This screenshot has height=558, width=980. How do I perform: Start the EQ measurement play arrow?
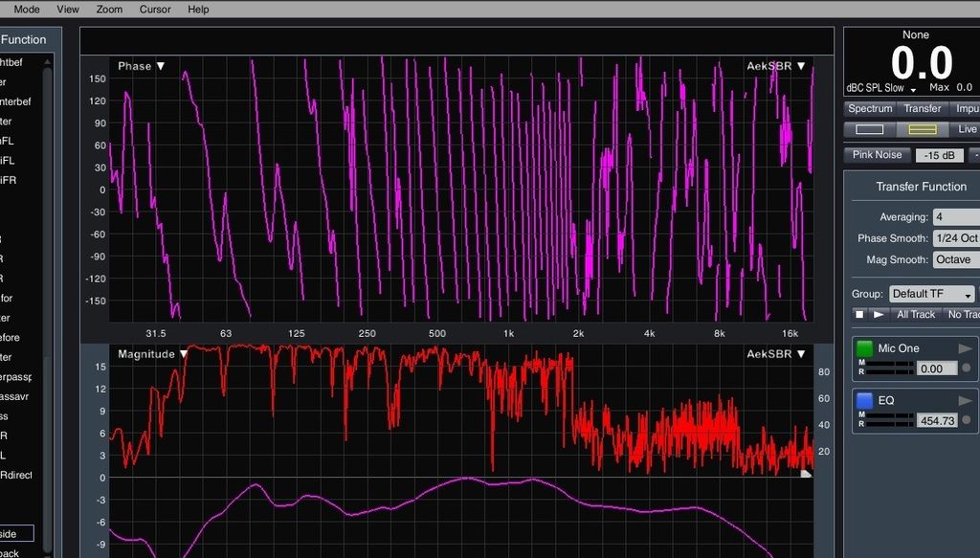[x=965, y=400]
